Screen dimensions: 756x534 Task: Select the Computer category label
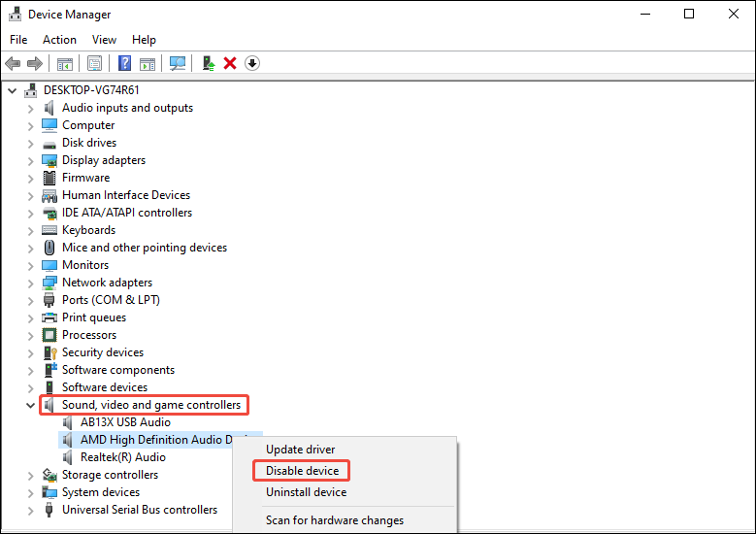88,125
